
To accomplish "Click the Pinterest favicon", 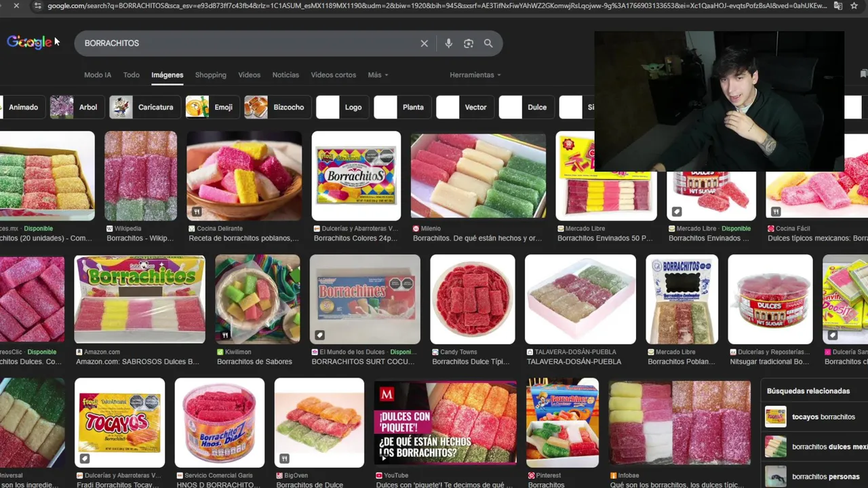I will pyautogui.click(x=531, y=476).
